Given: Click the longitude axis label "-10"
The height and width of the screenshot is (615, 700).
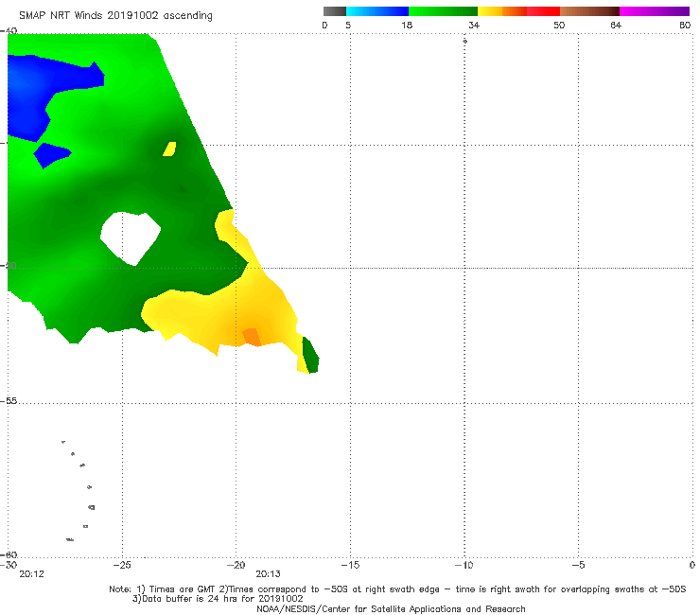Looking at the screenshot, I should pos(464,565).
